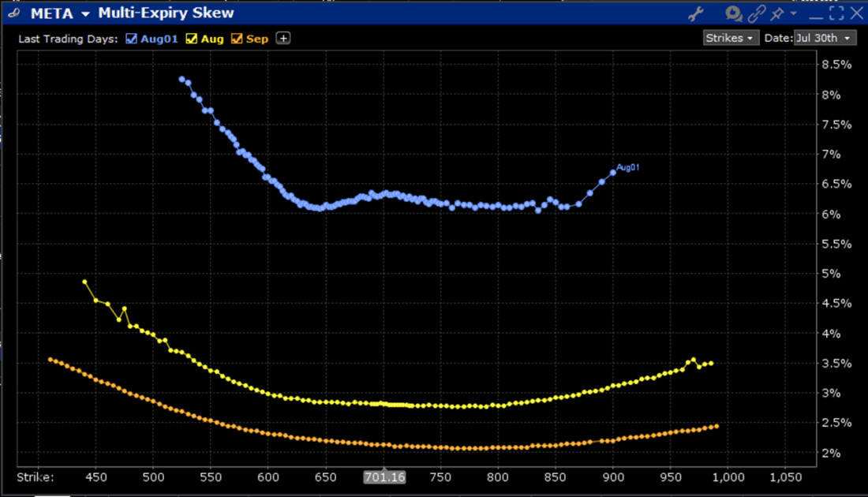
Task: Open the META ticker dropdown arrow
Action: click(x=84, y=13)
